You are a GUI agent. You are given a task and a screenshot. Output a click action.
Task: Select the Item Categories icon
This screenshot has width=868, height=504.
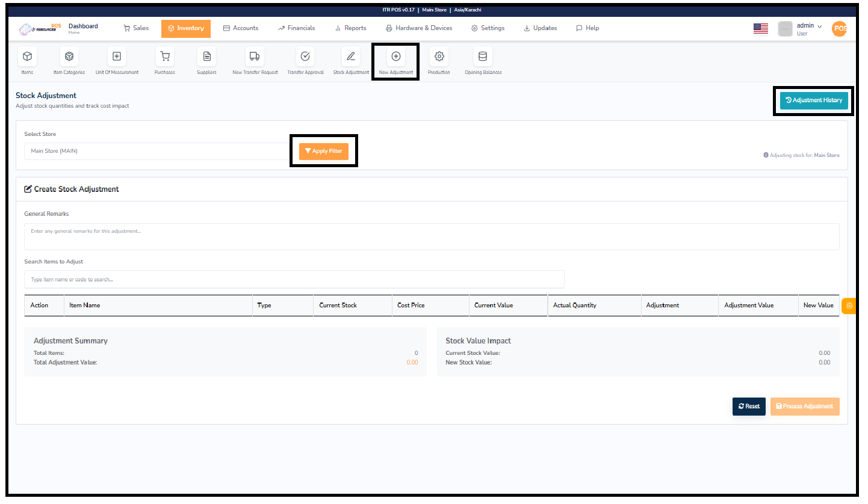coord(69,60)
